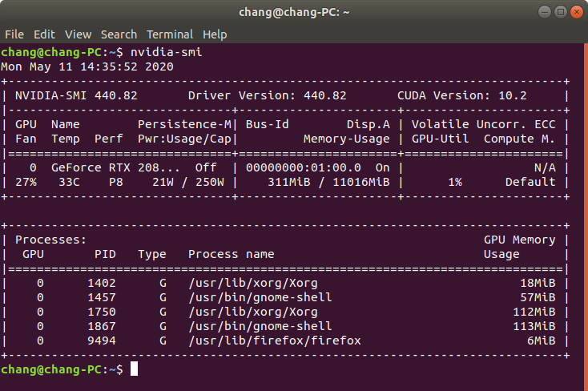Viewport: 588px width, 391px height.
Task: Click the nvidia-smi command text
Action: point(166,52)
